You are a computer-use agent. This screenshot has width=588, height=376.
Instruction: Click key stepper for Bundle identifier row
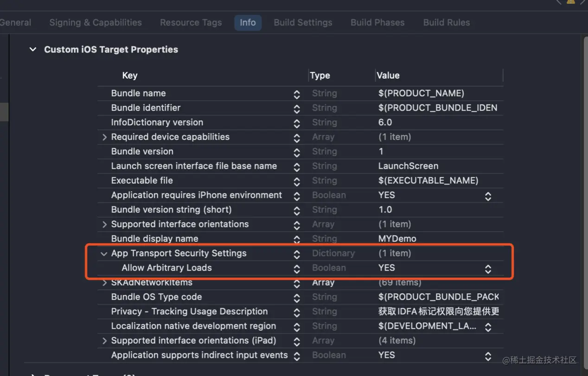pyautogui.click(x=297, y=109)
